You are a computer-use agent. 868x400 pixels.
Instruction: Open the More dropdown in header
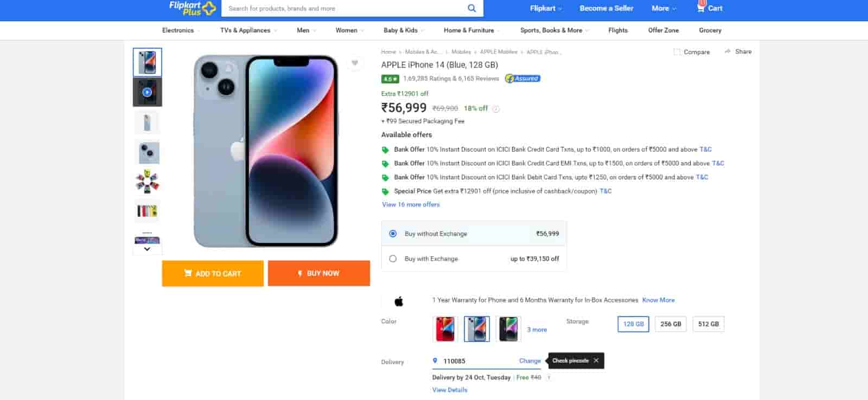pos(663,8)
